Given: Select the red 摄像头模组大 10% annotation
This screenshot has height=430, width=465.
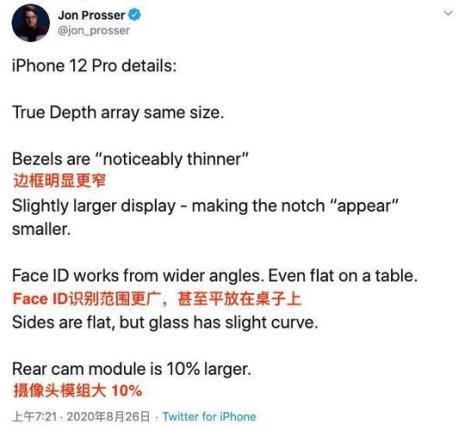Looking at the screenshot, I should click(77, 391).
